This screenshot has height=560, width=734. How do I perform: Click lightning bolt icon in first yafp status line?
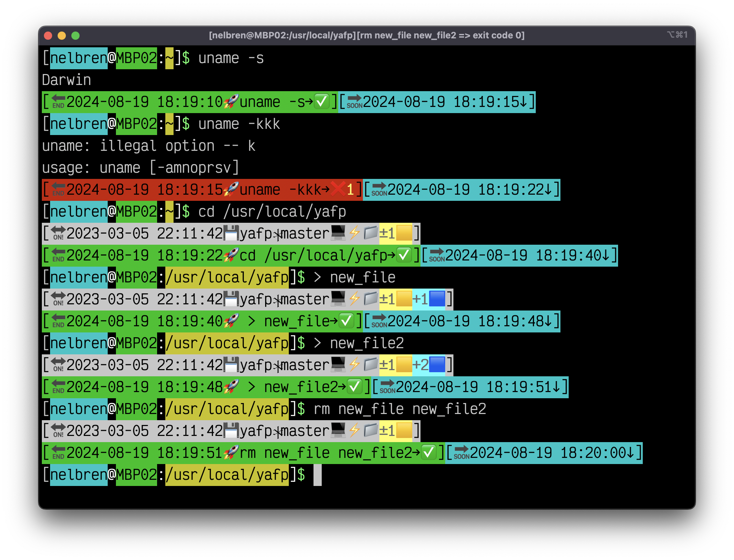(355, 233)
